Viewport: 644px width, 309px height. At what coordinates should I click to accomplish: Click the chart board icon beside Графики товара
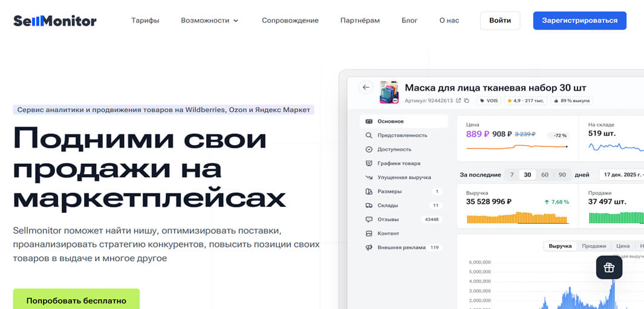coord(369,163)
